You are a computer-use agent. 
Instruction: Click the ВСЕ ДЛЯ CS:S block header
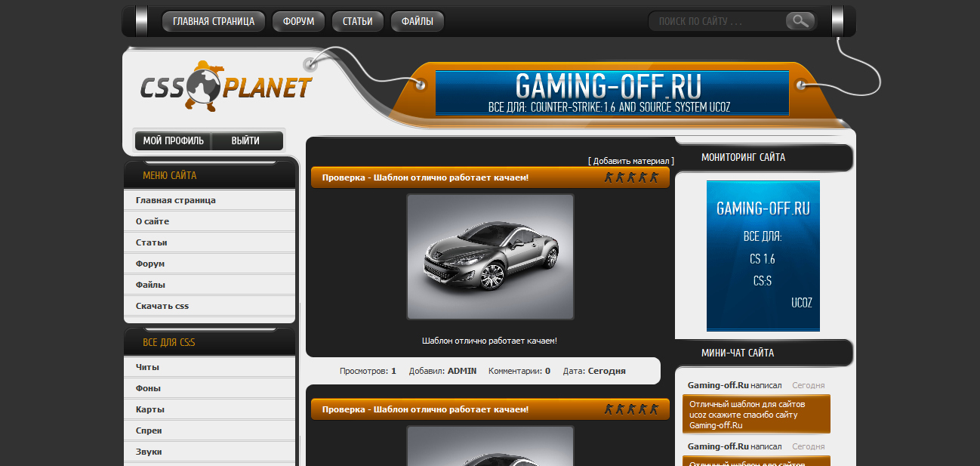click(210, 342)
